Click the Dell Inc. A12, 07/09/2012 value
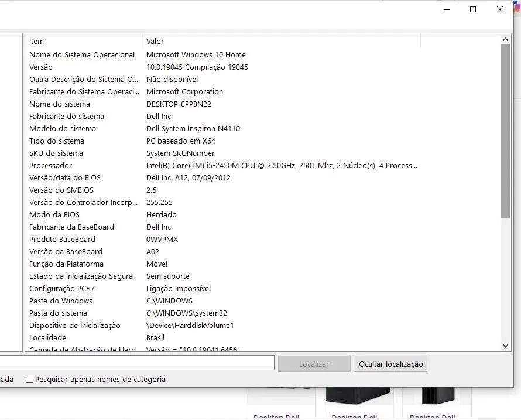The width and height of the screenshot is (521, 420). click(188, 177)
